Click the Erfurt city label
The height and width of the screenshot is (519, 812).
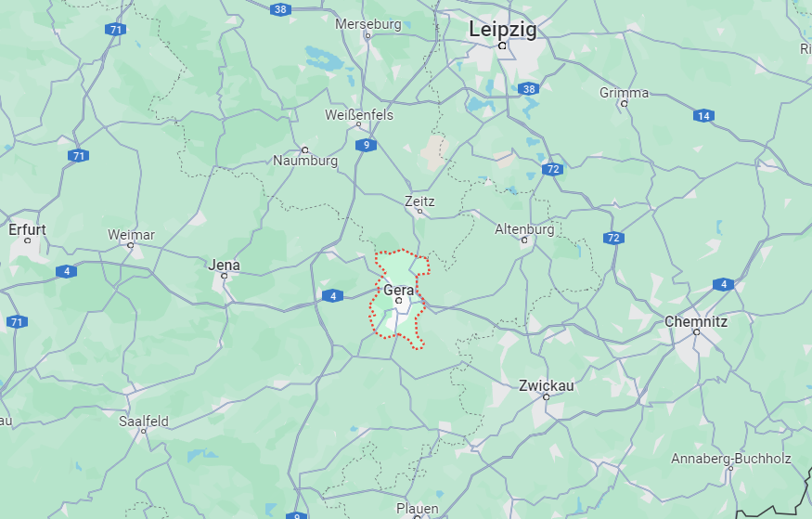(28, 229)
